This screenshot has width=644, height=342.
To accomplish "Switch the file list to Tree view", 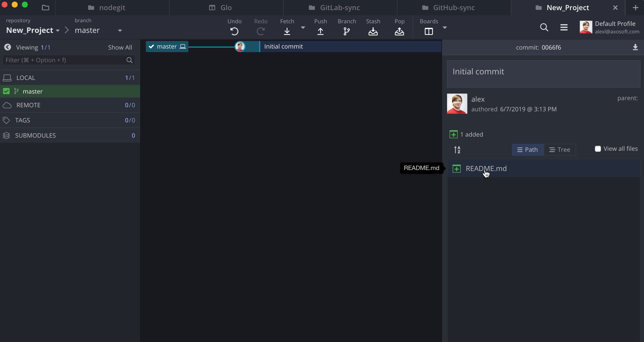I will tap(560, 150).
